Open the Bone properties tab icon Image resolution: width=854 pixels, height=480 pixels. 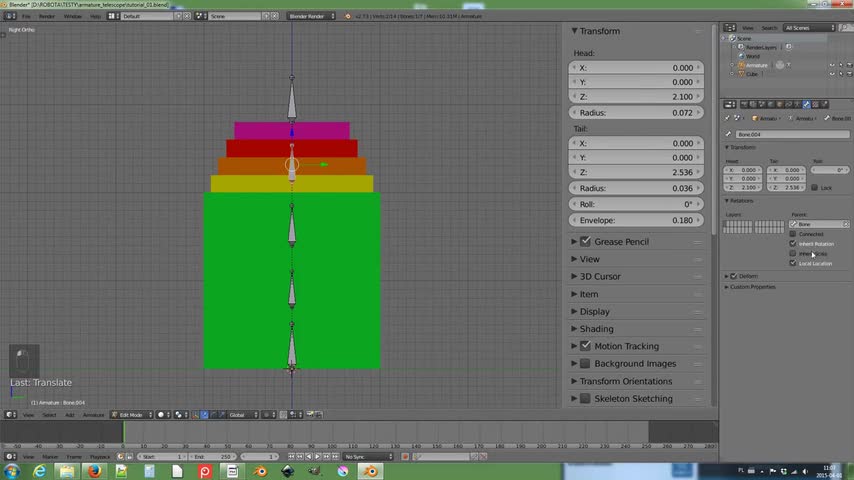(807, 104)
